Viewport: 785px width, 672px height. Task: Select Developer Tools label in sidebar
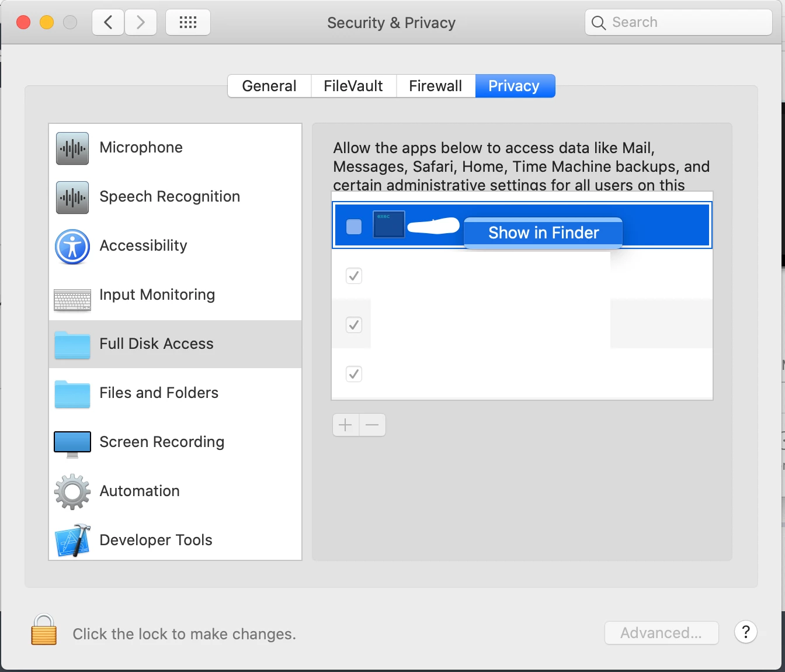coord(156,540)
